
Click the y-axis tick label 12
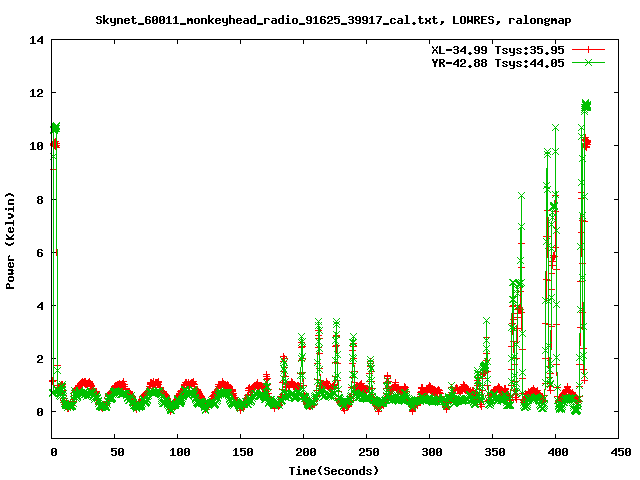click(x=37, y=93)
